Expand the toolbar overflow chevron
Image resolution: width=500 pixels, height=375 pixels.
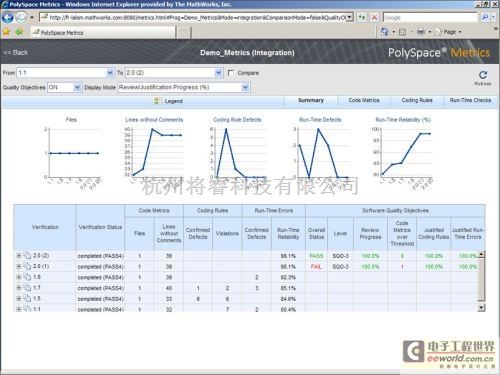pos(496,29)
